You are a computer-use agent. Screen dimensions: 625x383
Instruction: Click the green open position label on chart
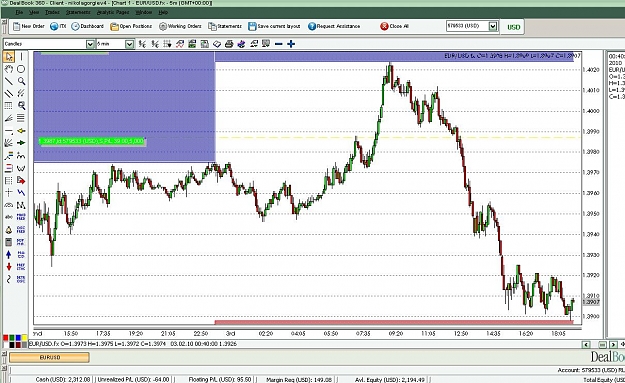[92, 141]
